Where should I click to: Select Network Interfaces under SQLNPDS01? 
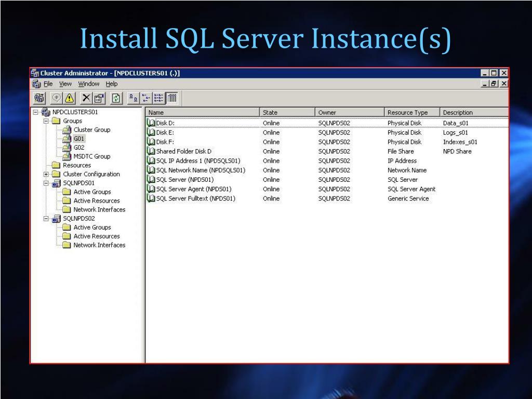click(99, 209)
